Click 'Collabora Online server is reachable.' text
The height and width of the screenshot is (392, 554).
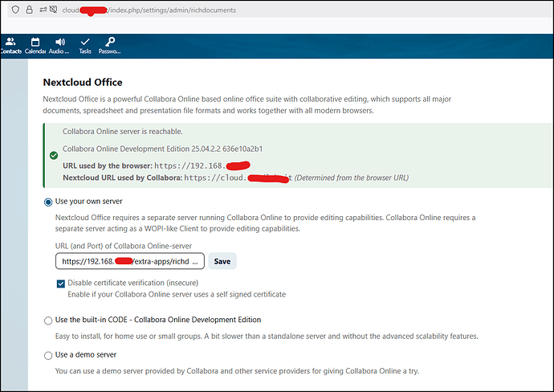[123, 132]
